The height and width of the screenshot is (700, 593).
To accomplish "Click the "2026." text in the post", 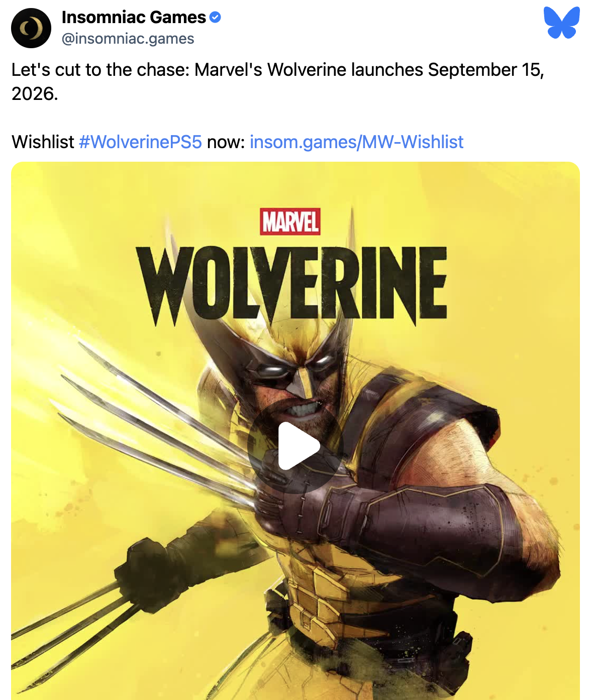I will point(35,94).
